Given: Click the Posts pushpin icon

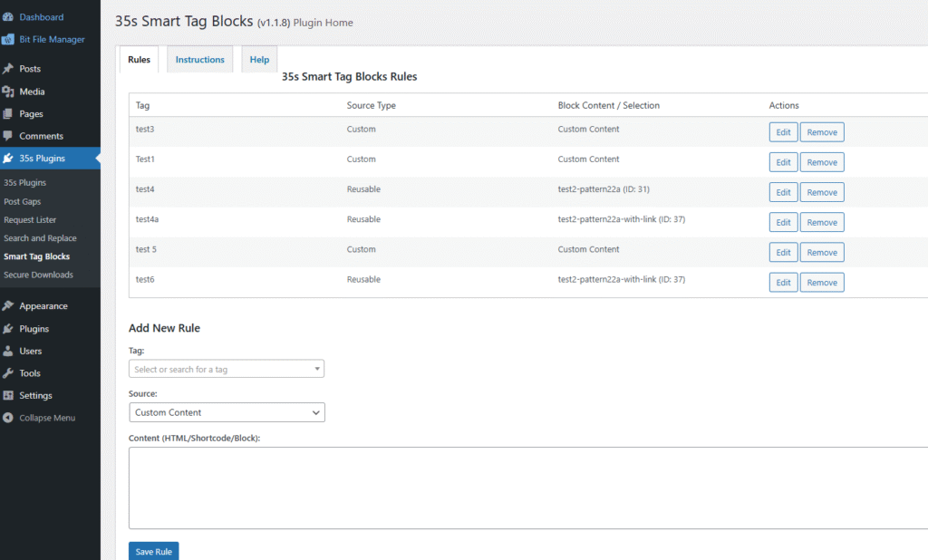Looking at the screenshot, I should (x=9, y=69).
